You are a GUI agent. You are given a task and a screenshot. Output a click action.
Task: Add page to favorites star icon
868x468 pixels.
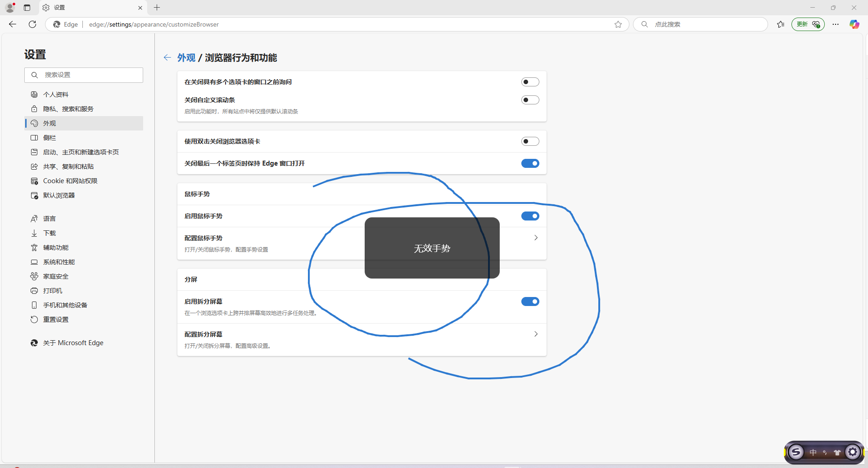tap(618, 24)
